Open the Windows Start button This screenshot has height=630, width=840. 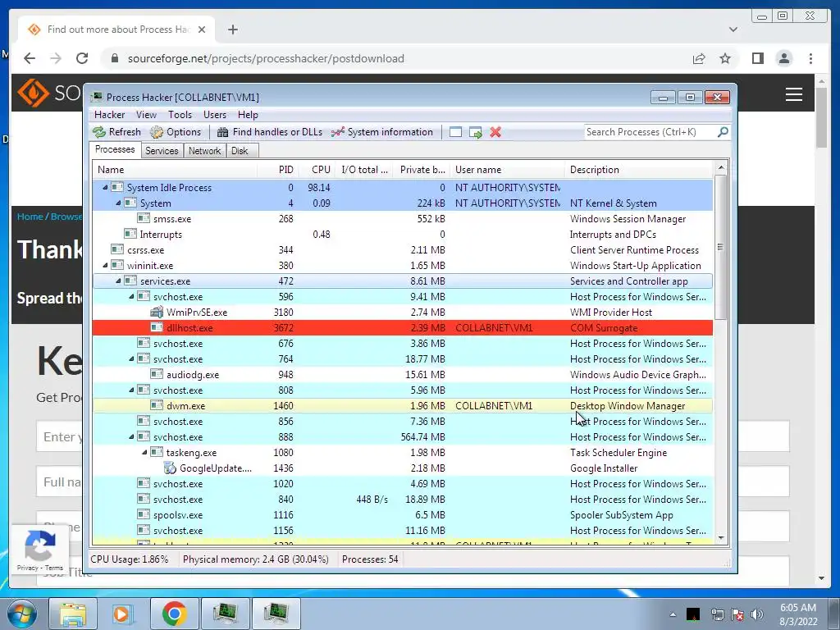[22, 614]
